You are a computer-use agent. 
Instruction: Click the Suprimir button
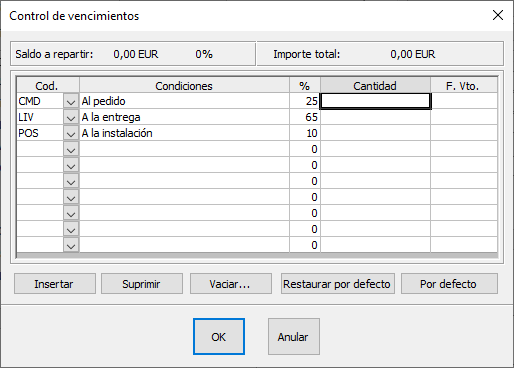(142, 284)
